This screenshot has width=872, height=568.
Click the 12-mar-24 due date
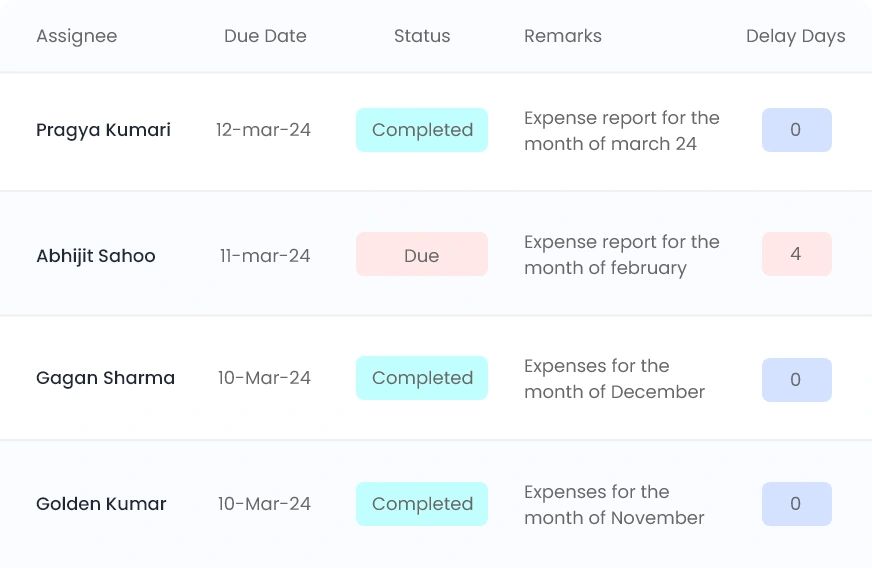pos(263,130)
